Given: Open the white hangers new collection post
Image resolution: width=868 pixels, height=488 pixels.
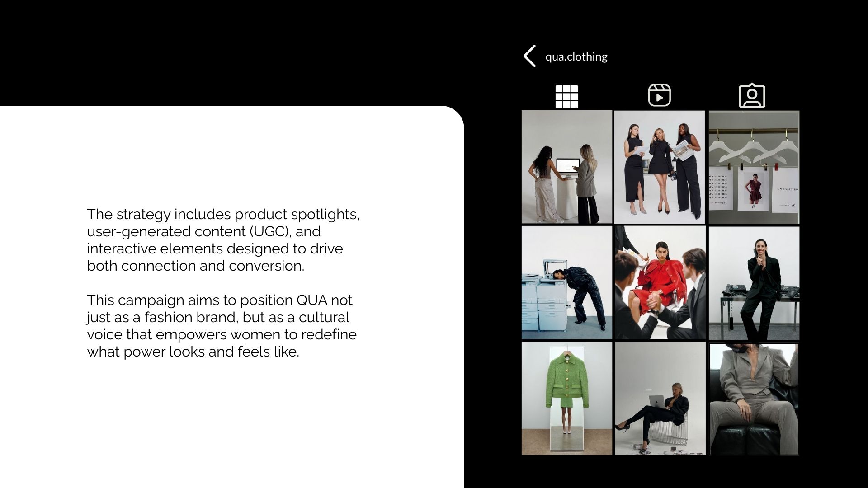Looking at the screenshot, I should click(754, 167).
